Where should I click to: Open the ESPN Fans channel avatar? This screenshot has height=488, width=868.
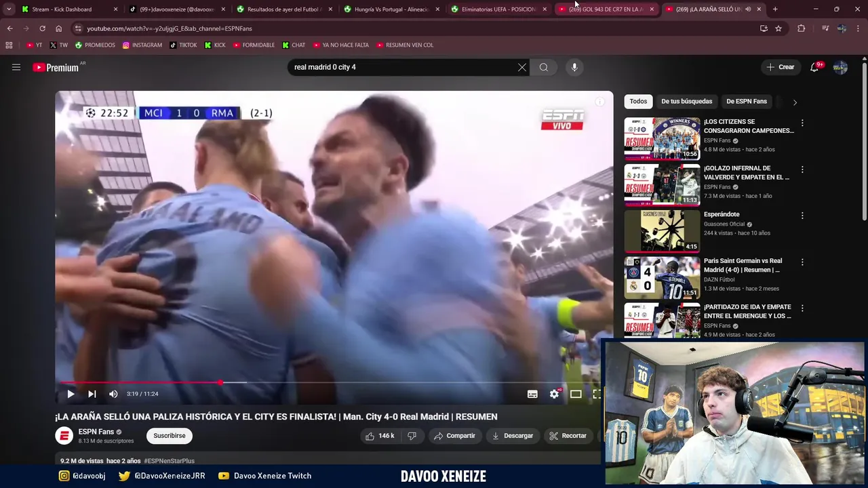(64, 436)
